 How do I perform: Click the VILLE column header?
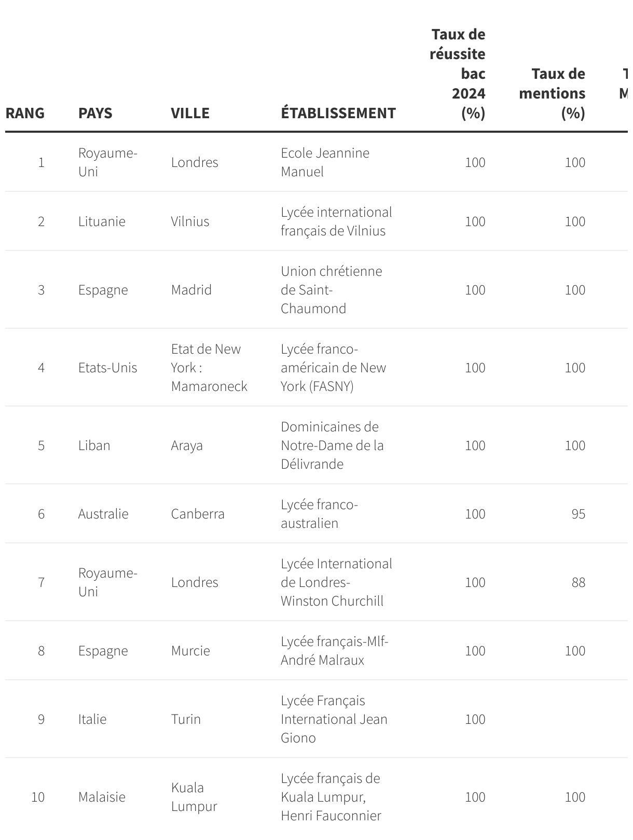[190, 113]
